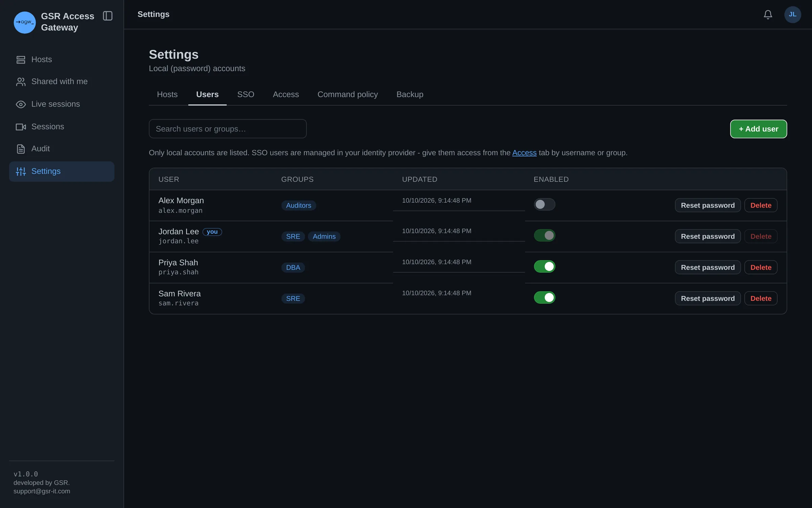
Task: Reset password for Priya Shah
Action: [707, 268]
